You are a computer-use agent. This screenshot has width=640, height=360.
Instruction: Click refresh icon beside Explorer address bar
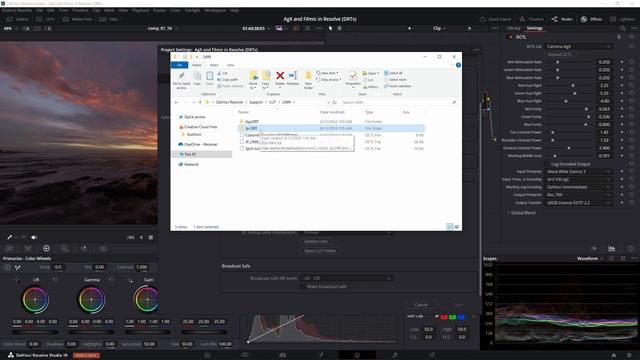pyautogui.click(x=334, y=102)
